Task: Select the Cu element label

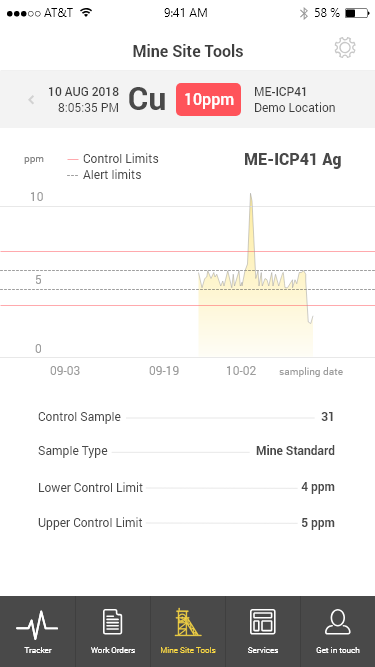Action: click(x=147, y=99)
